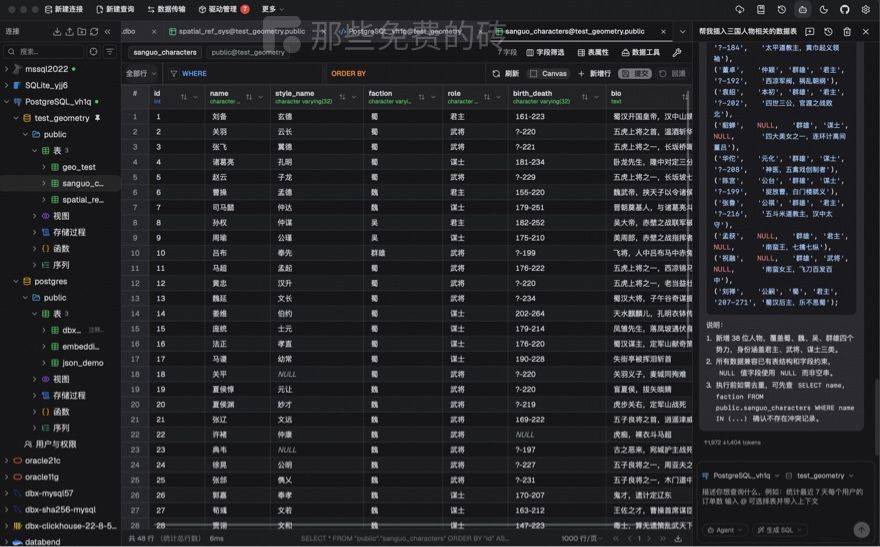The height and width of the screenshot is (547, 880).
Task: Click the wrench icon beside data tools
Action: 677,52
